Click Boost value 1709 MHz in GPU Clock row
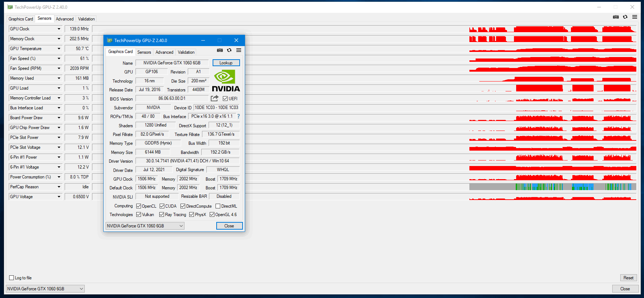644x298 pixels. click(229, 179)
